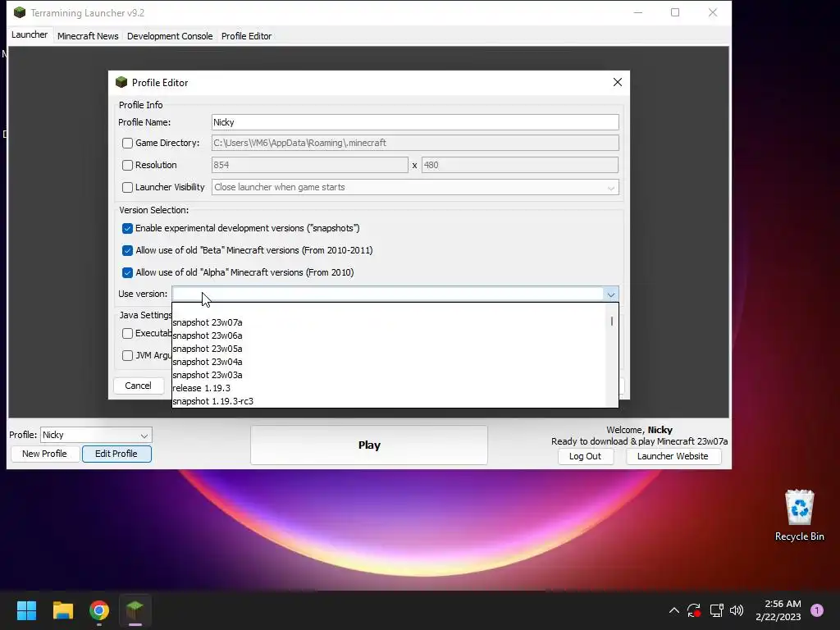Enable the Launcher Visibility checkbox
Image resolution: width=840 pixels, height=630 pixels.
[127, 188]
